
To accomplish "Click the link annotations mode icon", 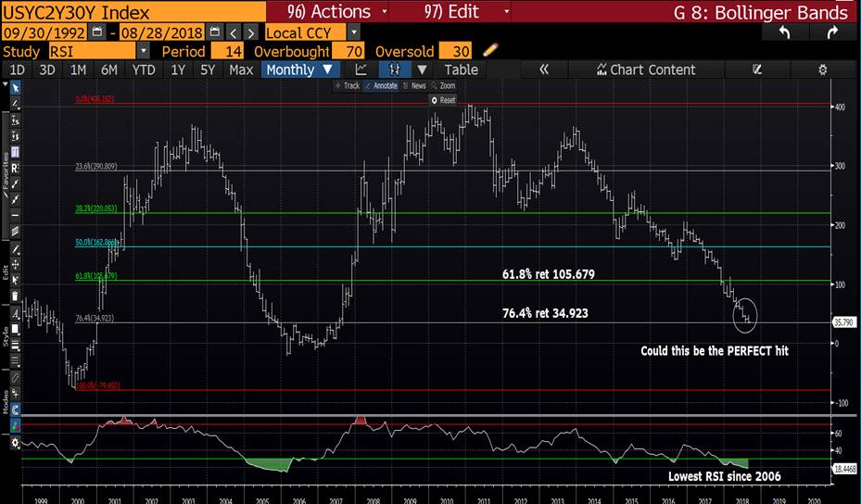I will click(16, 378).
